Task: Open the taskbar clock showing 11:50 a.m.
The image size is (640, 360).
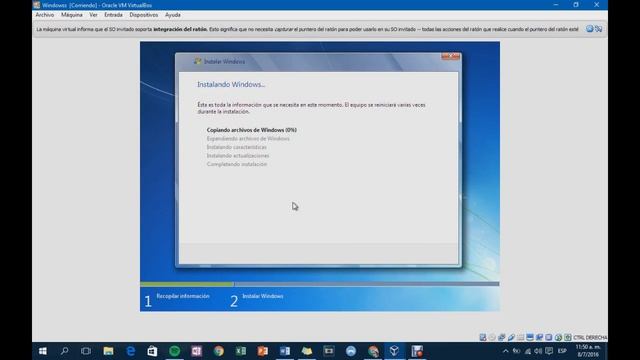Action: pos(588,351)
